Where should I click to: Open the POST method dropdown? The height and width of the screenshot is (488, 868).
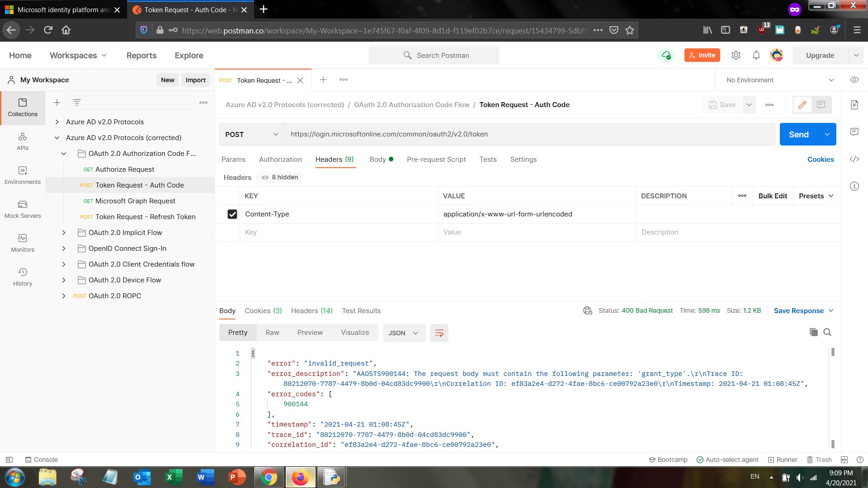click(x=251, y=134)
